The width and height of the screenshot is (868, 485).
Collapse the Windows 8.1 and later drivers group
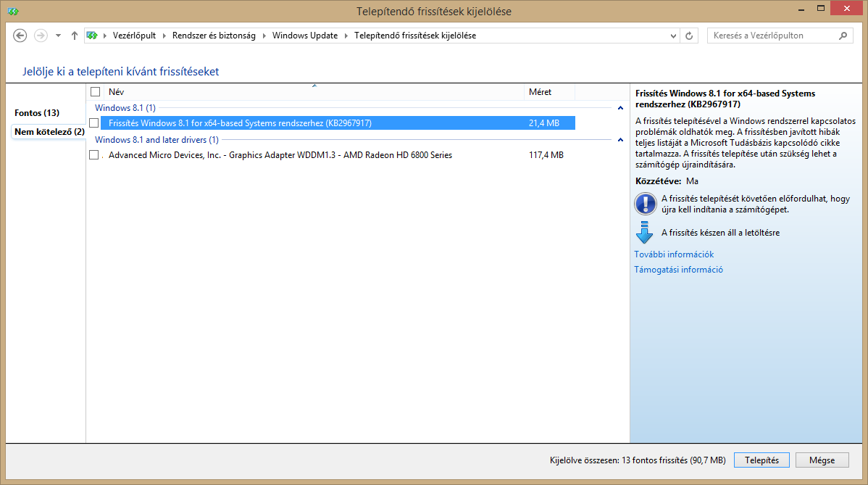[620, 140]
